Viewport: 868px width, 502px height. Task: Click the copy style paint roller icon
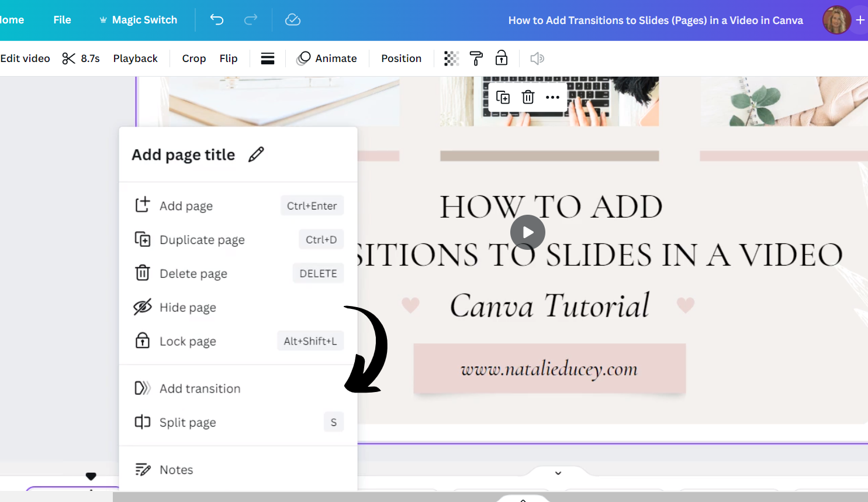[476, 59]
